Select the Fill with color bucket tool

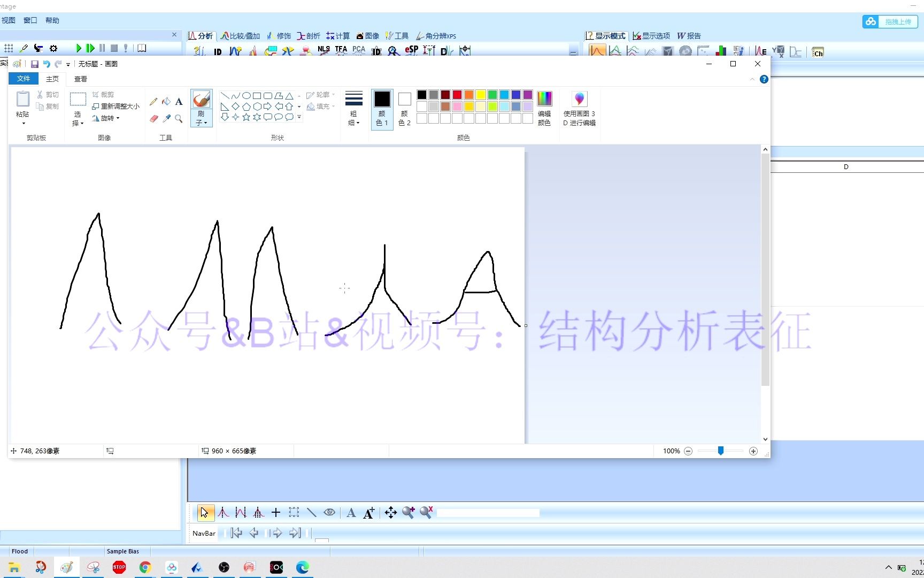[166, 102]
